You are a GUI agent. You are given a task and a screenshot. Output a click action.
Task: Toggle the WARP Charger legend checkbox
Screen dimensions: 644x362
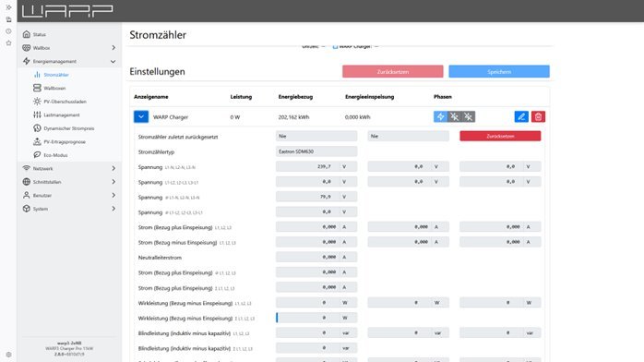[335, 46]
